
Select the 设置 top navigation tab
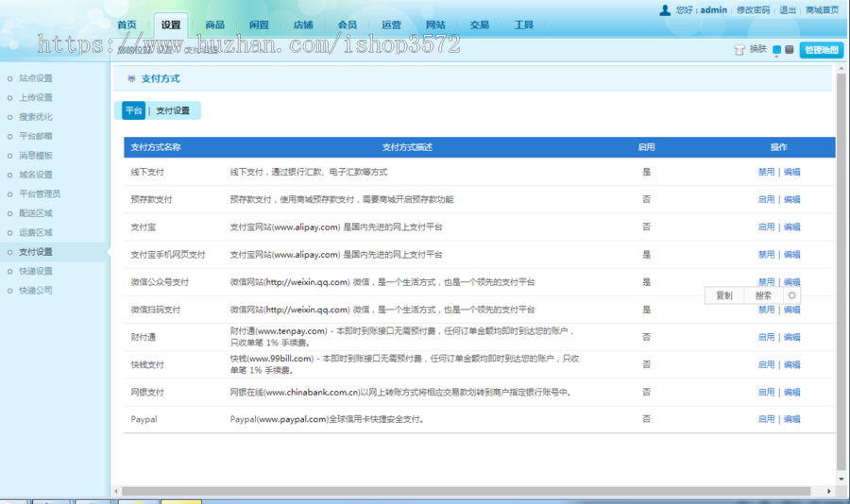click(171, 25)
